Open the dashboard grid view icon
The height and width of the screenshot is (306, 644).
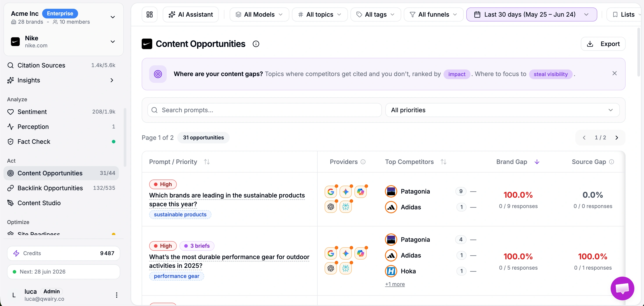pyautogui.click(x=150, y=14)
